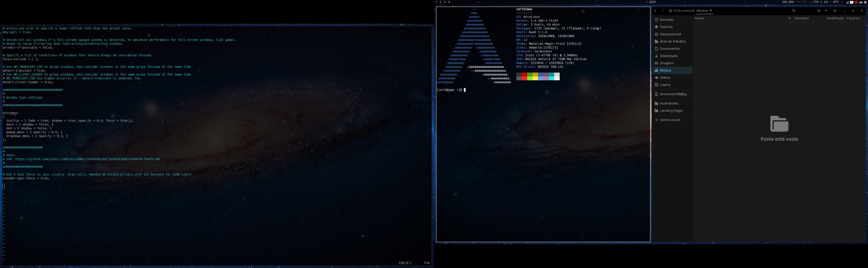Screen dimensions: 868x268
Task: Click the back navigation arrow in file manager
Action: pos(655,11)
